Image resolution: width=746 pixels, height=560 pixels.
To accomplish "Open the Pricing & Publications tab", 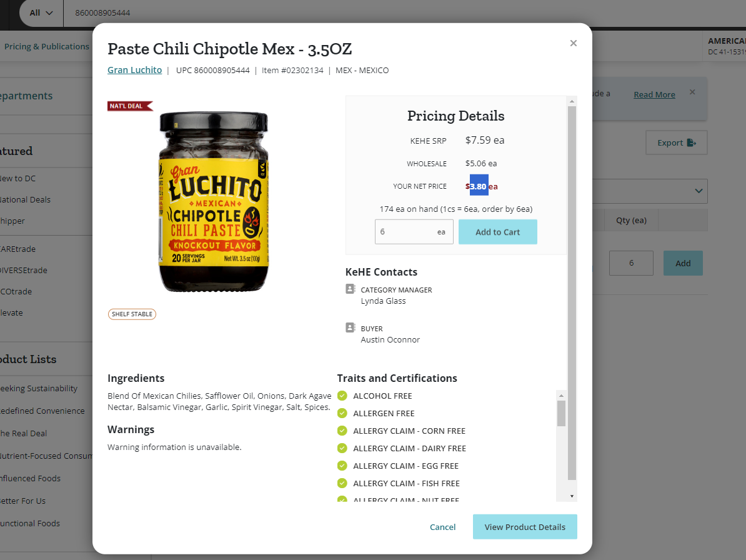I will pyautogui.click(x=47, y=46).
